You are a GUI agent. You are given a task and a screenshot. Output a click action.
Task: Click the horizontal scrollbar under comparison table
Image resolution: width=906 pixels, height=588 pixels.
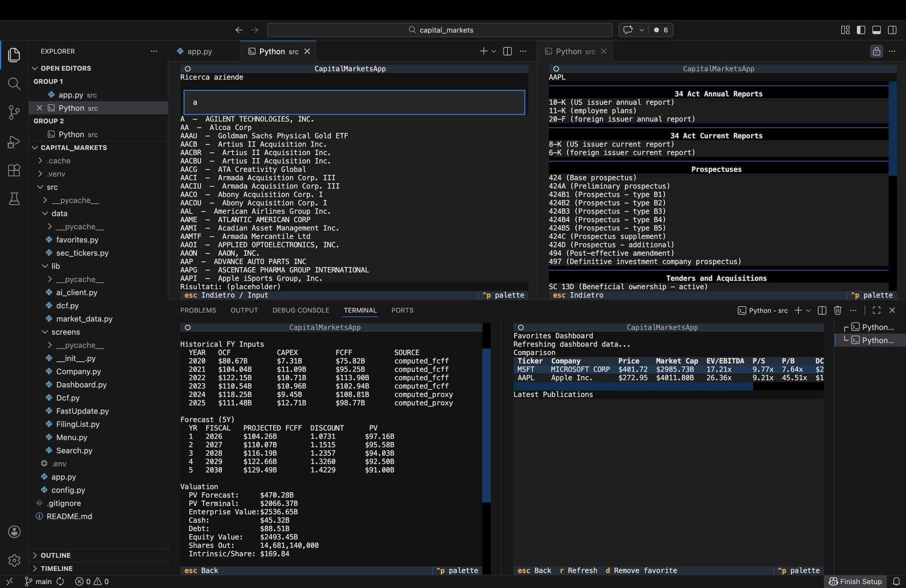pos(633,386)
